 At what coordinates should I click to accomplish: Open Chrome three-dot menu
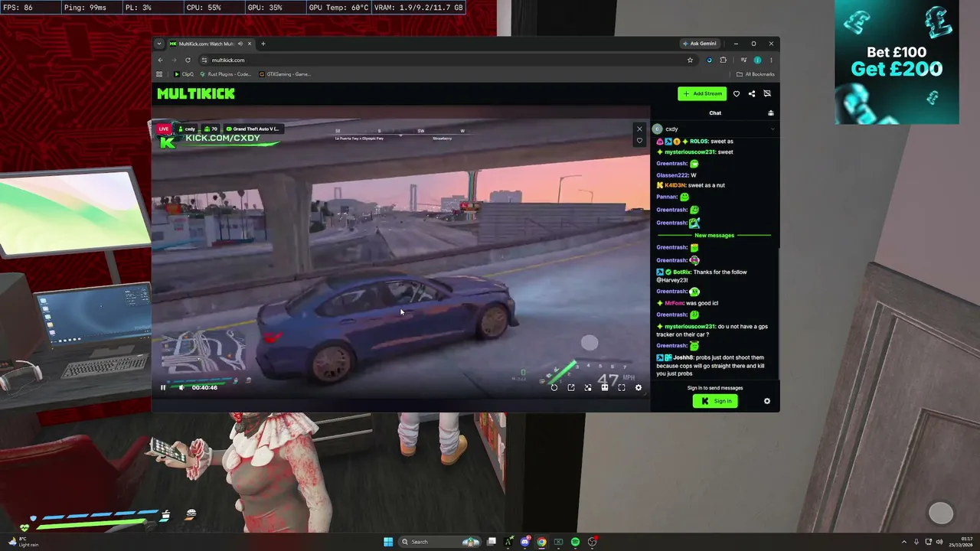click(x=771, y=60)
